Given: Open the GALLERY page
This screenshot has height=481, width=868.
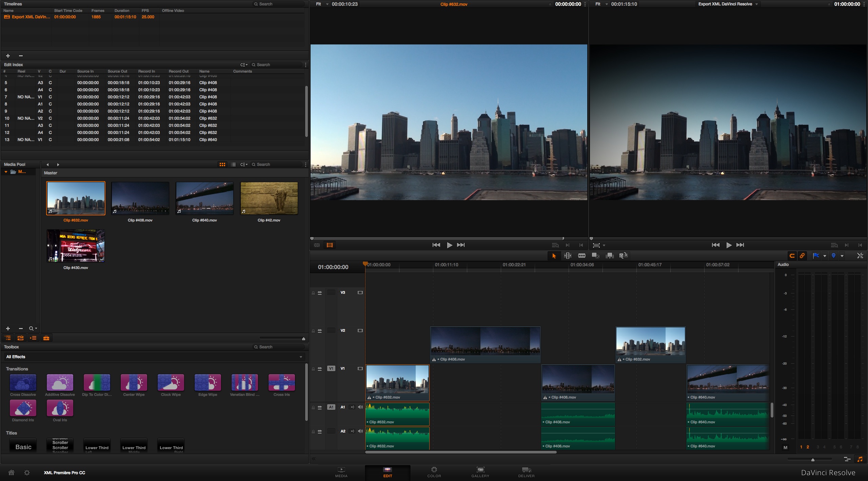Looking at the screenshot, I should tap(480, 472).
